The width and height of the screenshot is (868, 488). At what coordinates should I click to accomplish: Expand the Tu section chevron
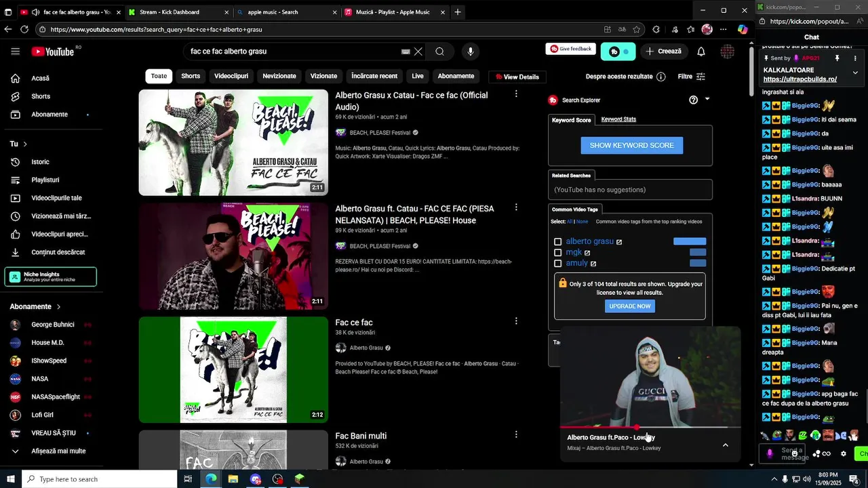tap(25, 144)
